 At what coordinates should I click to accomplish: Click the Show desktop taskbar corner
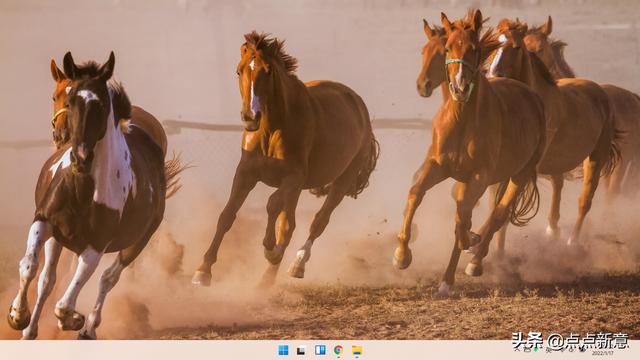(638, 350)
